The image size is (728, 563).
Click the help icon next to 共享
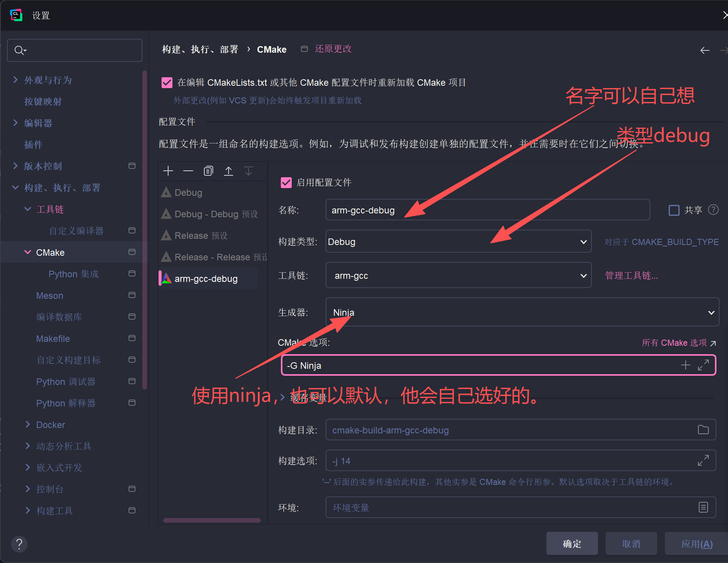click(713, 210)
